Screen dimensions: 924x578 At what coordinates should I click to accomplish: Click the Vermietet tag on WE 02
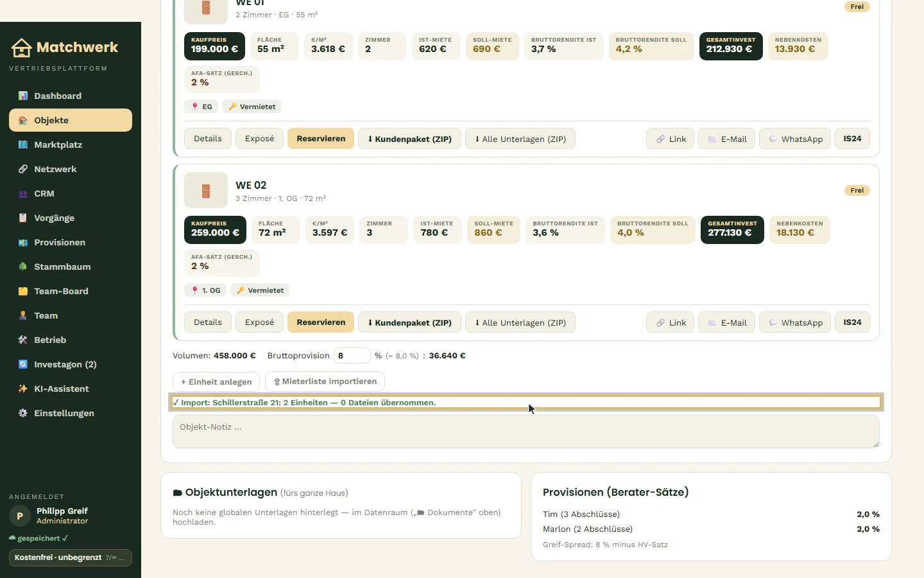[260, 290]
